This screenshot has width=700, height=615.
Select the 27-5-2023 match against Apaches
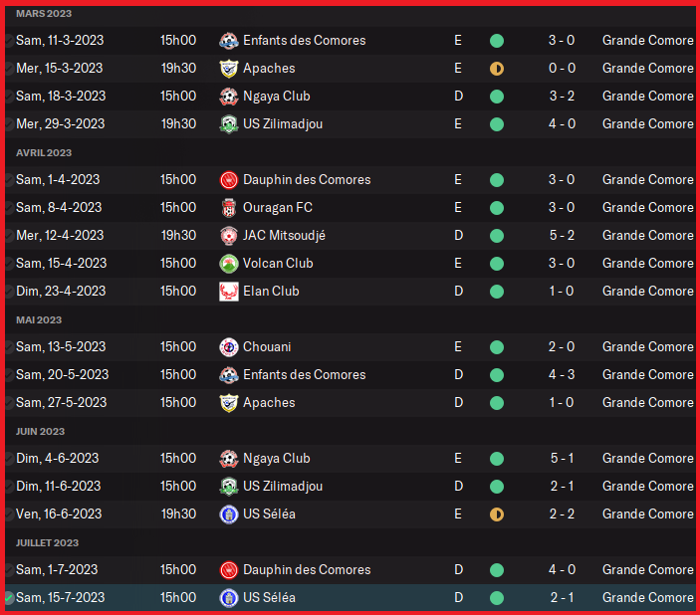(61, 403)
